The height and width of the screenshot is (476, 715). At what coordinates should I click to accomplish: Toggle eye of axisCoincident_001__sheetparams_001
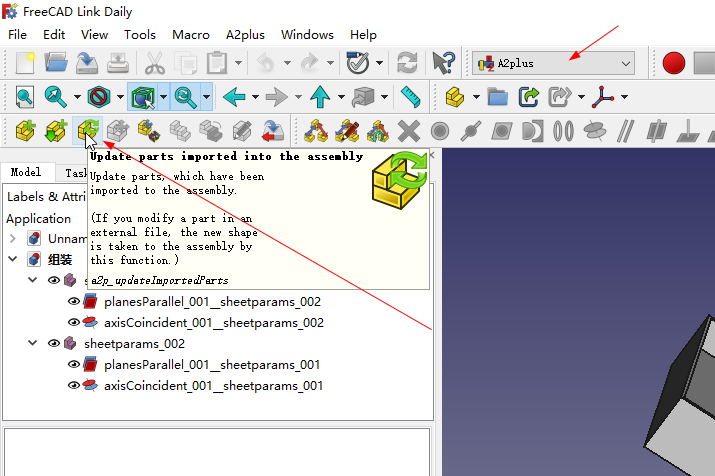(74, 385)
